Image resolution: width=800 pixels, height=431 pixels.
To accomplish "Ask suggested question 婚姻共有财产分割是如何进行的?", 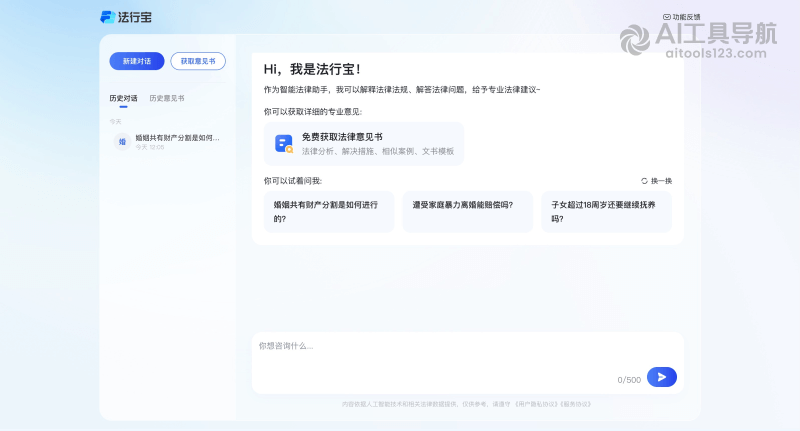I will coord(329,212).
